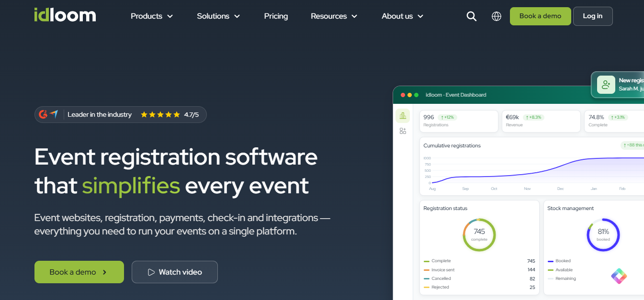Screen dimensions: 644x300
Task: Click the New registration notification
Action: click(618, 85)
